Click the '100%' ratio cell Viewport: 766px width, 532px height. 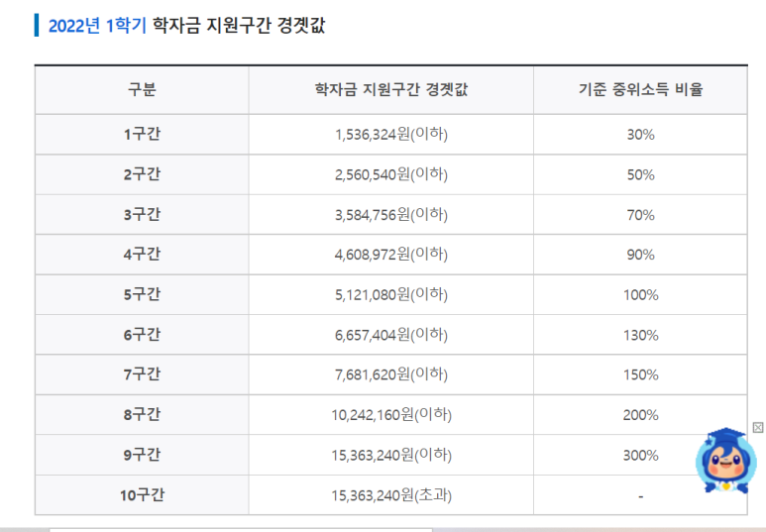640,295
